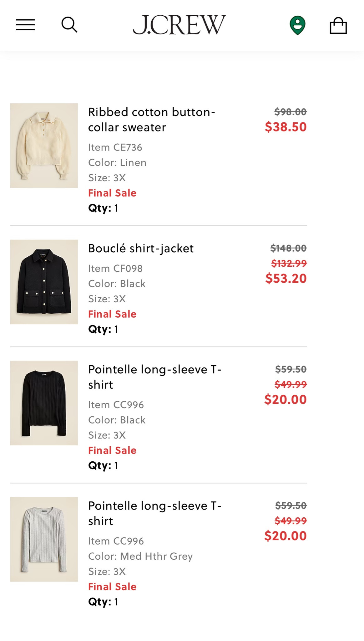The width and height of the screenshot is (364, 641).
Task: Open the hamburger navigation menu
Action: tap(25, 25)
